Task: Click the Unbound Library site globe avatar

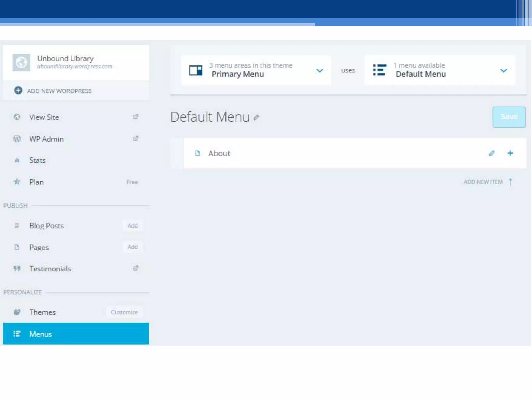Action: (x=21, y=62)
